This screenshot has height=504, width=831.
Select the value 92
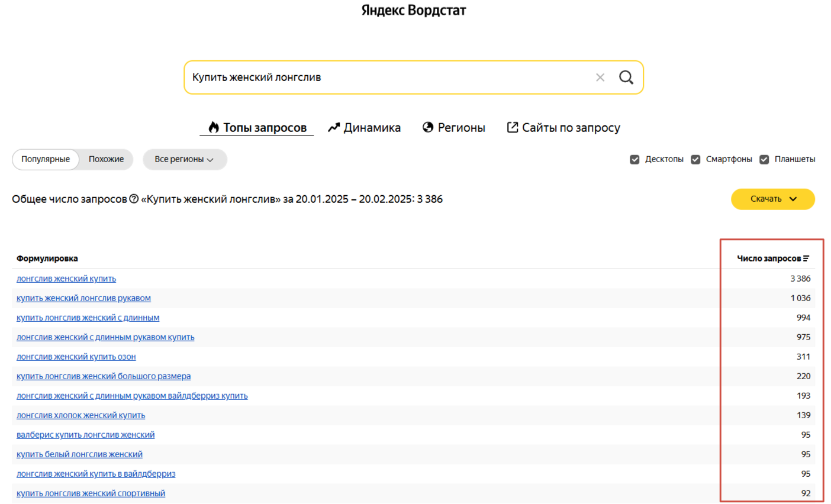point(806,493)
